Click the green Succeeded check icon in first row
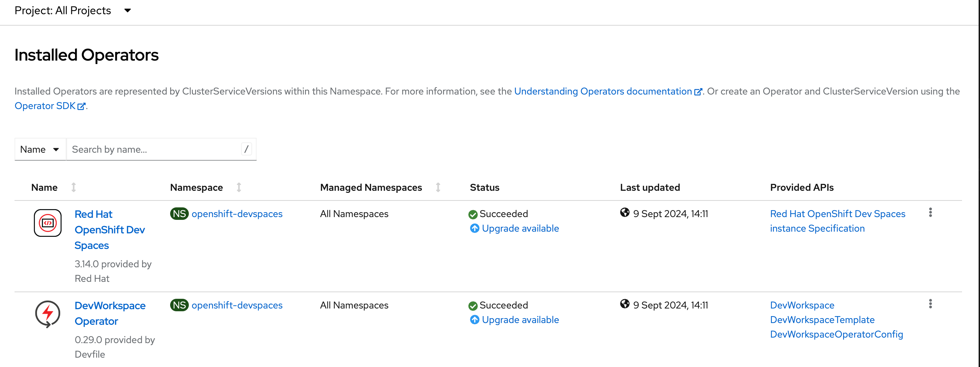Screen dimensions: 980x367 pyautogui.click(x=473, y=214)
